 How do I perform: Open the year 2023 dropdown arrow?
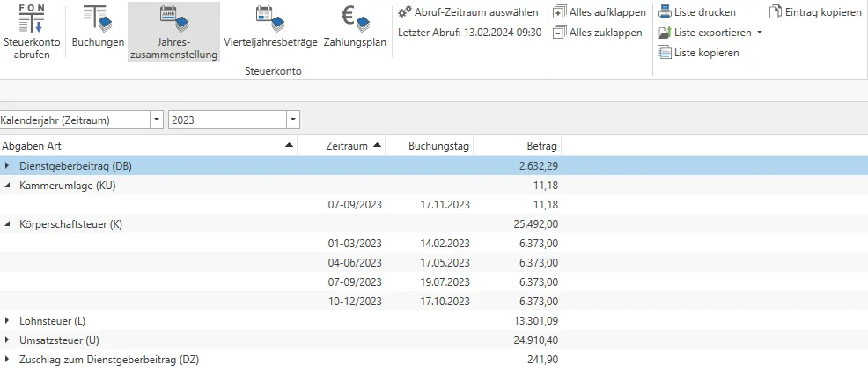point(293,120)
